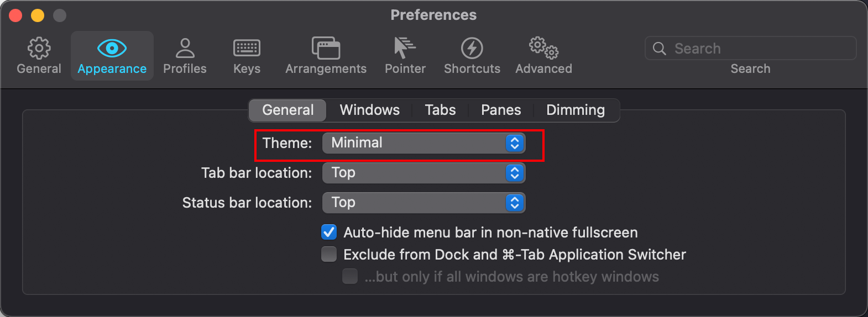Viewport: 868px width, 317px height.
Task: Go to the Tabs tab
Action: tap(440, 110)
